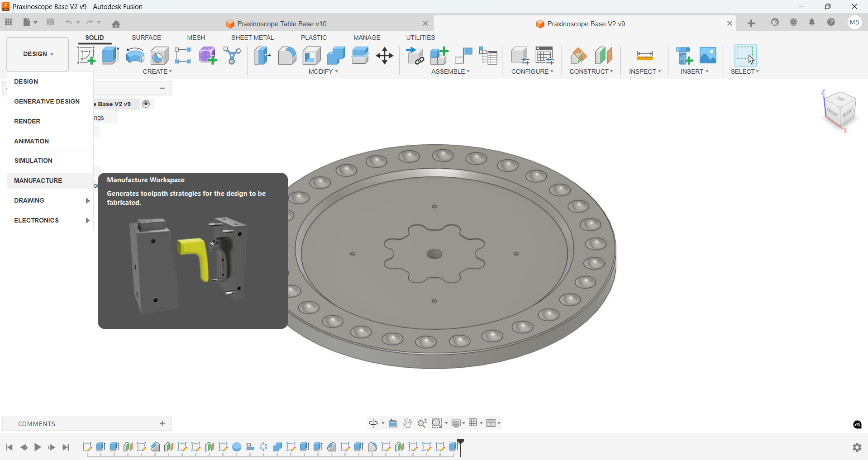The image size is (868, 460).
Task: Open the Create Form tool icon
Action: 208,56
